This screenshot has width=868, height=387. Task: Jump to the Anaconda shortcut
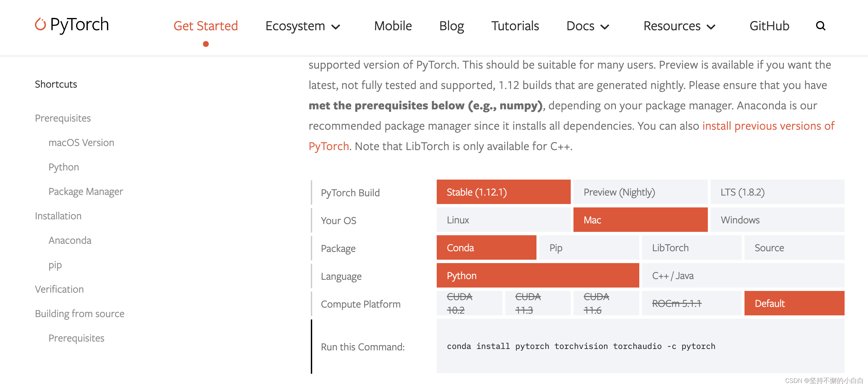click(70, 240)
